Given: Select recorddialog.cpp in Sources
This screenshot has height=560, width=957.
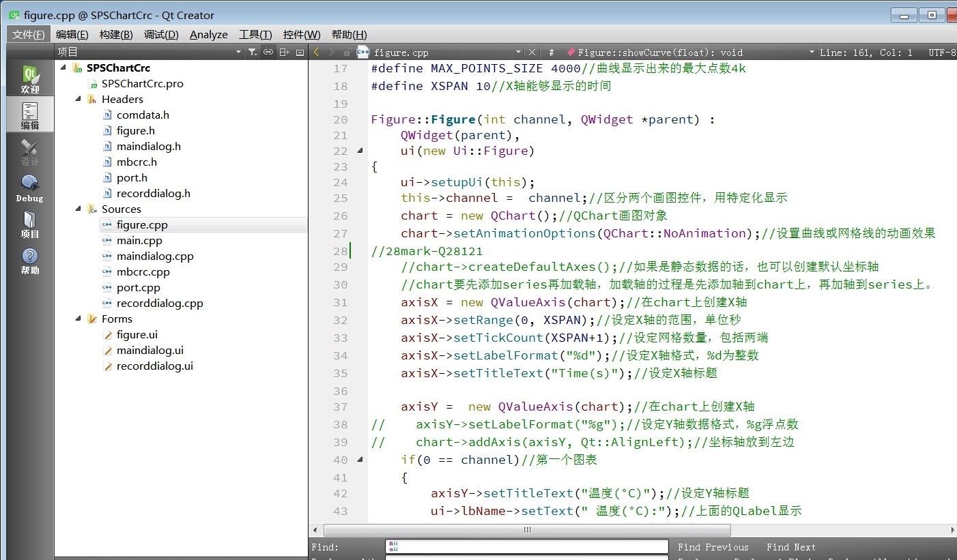Looking at the screenshot, I should click(x=160, y=303).
